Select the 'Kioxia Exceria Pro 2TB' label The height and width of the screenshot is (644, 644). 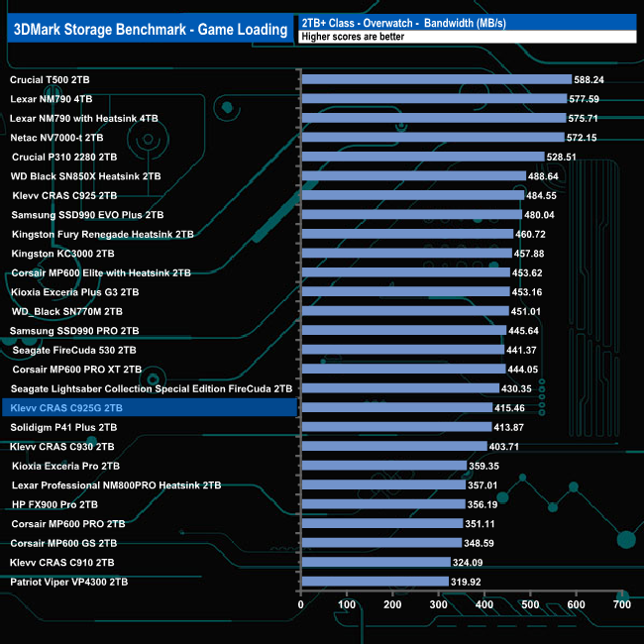point(65,466)
